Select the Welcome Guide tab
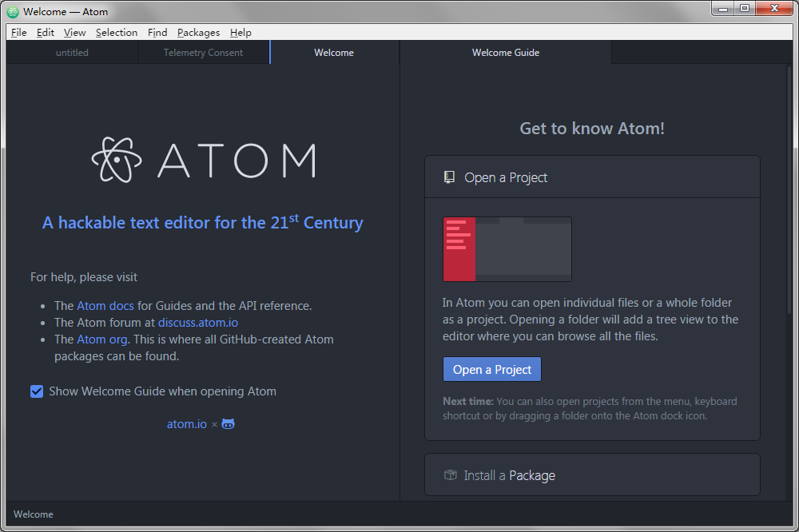This screenshot has width=799, height=532. coord(506,53)
